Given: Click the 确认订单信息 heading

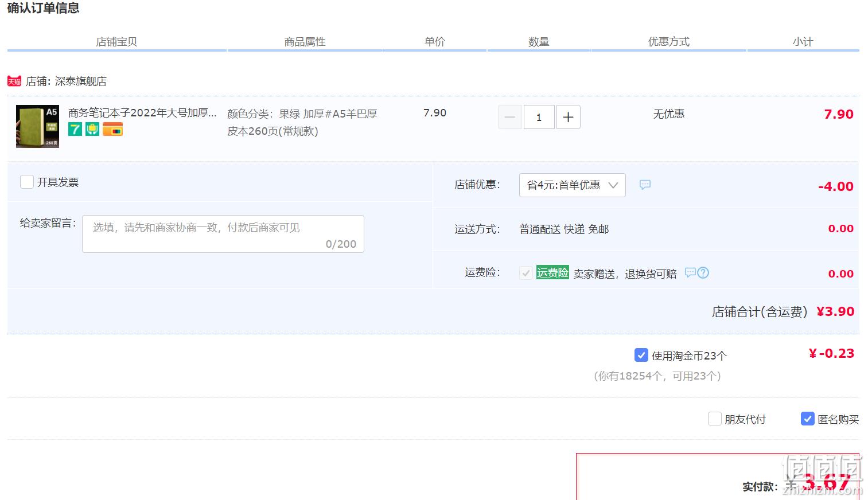Looking at the screenshot, I should tap(43, 8).
